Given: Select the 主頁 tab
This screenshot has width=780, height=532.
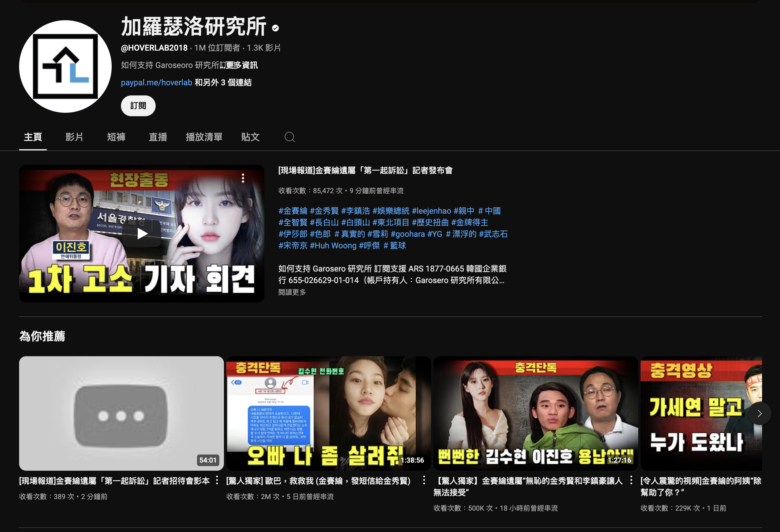Looking at the screenshot, I should [x=33, y=137].
